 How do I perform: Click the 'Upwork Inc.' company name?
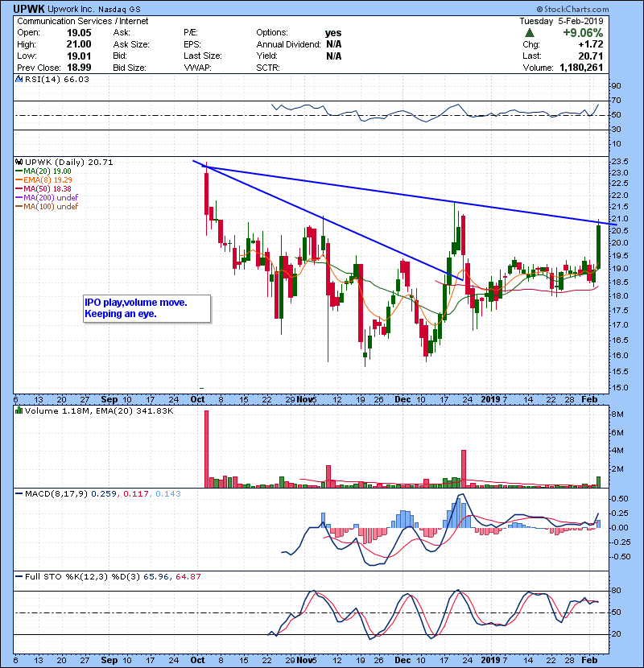pyautogui.click(x=72, y=9)
